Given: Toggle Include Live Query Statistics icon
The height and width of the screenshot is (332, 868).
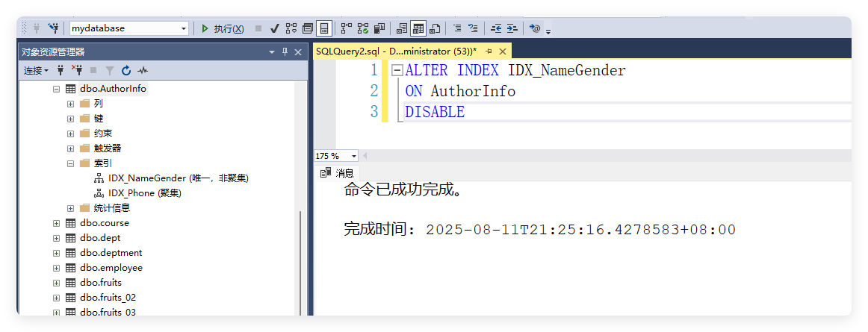Looking at the screenshot, I should coord(363,28).
